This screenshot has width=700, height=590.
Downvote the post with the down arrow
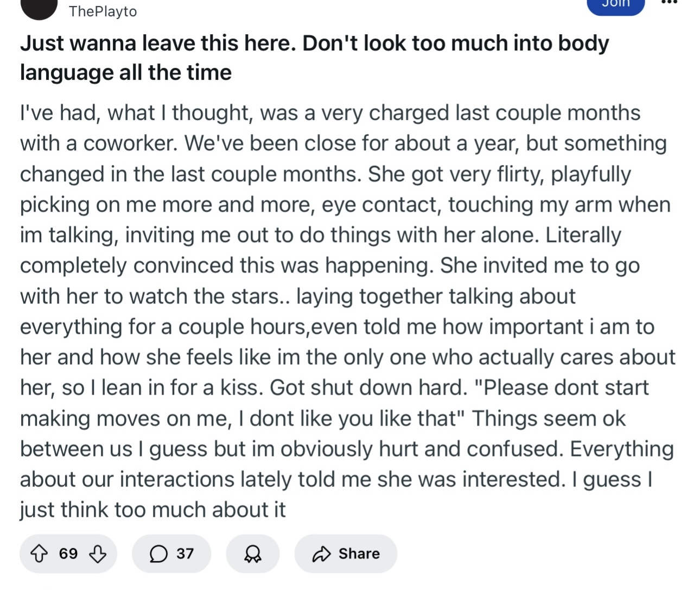click(98, 554)
